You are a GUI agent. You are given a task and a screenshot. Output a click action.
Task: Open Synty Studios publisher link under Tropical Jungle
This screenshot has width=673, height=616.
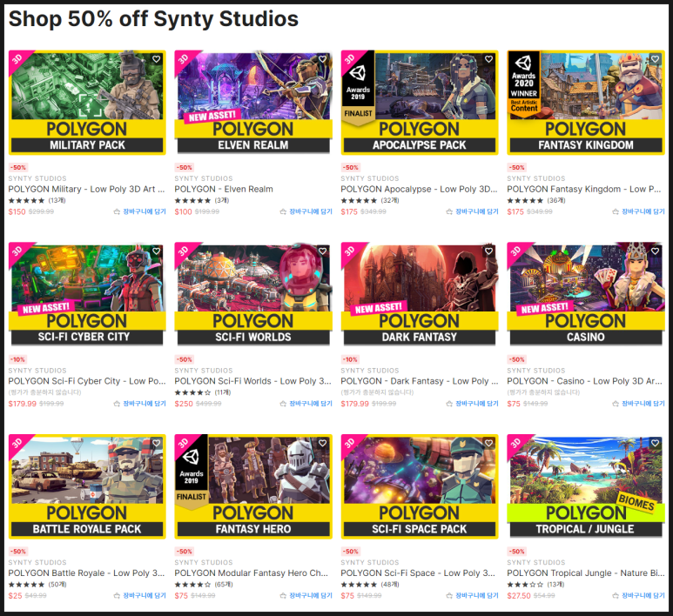pos(536,562)
